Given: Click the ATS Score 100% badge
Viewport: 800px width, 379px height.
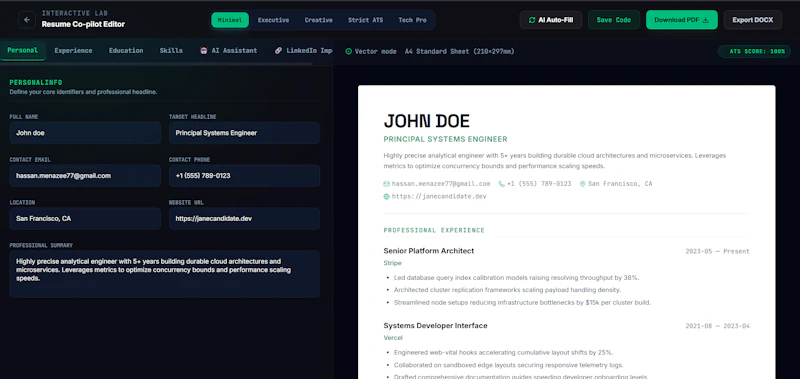Looking at the screenshot, I should pyautogui.click(x=754, y=52).
